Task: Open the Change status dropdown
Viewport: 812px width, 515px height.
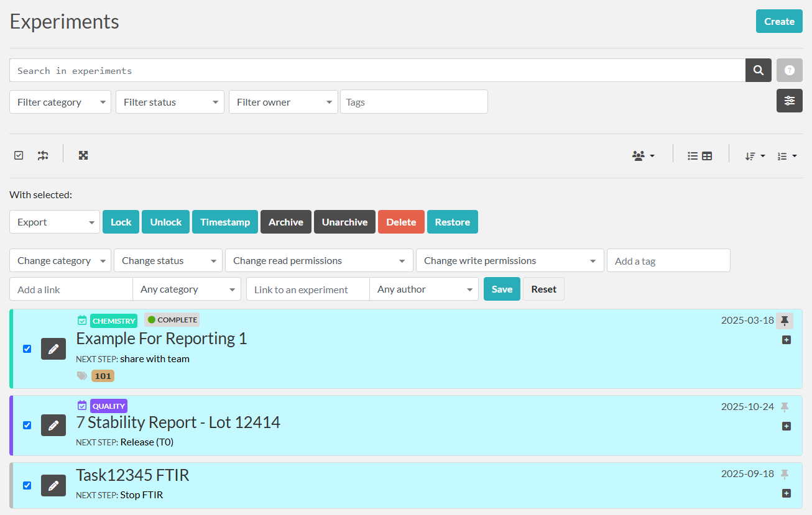Action: pos(168,261)
